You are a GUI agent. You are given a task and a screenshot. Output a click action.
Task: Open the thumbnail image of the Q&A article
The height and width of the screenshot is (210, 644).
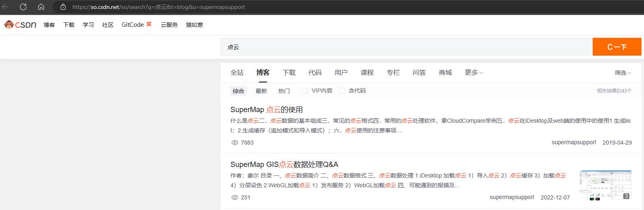[606, 185]
